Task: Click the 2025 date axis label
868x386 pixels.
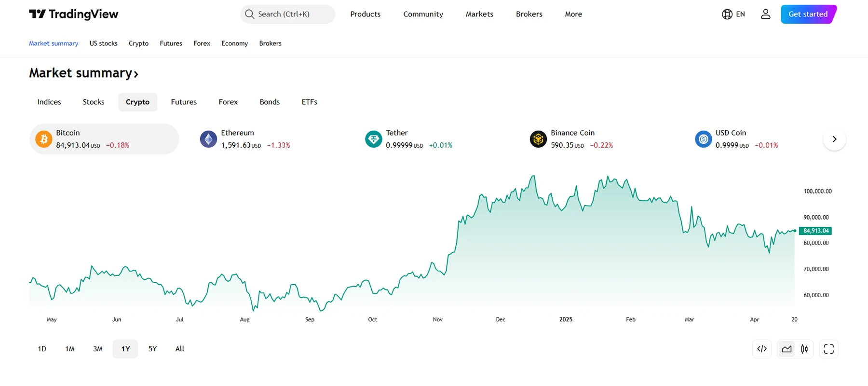Action: coord(566,319)
